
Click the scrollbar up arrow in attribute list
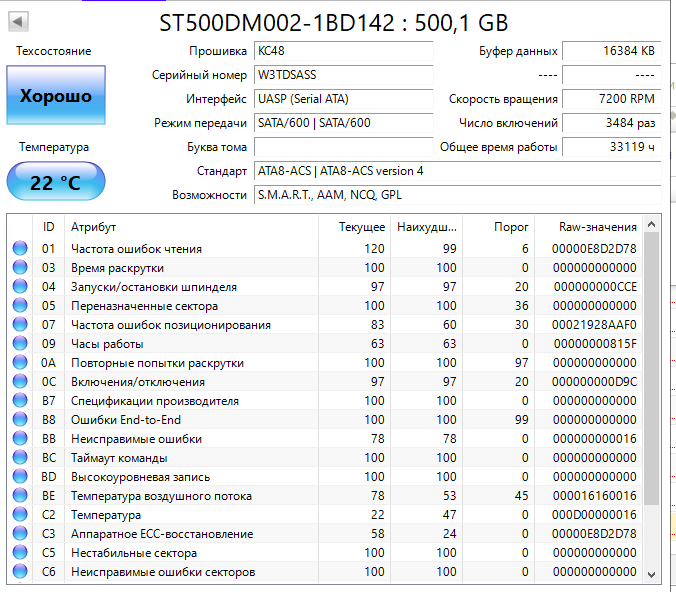pyautogui.click(x=651, y=224)
